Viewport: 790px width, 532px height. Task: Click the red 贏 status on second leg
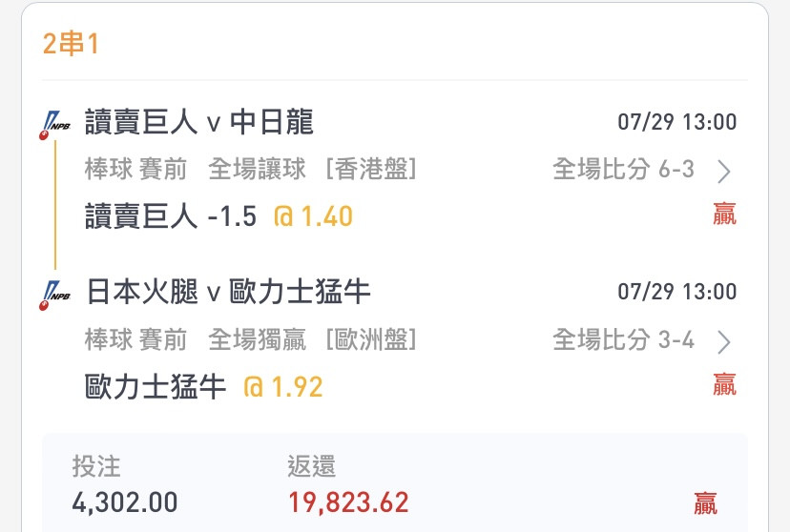[724, 384]
